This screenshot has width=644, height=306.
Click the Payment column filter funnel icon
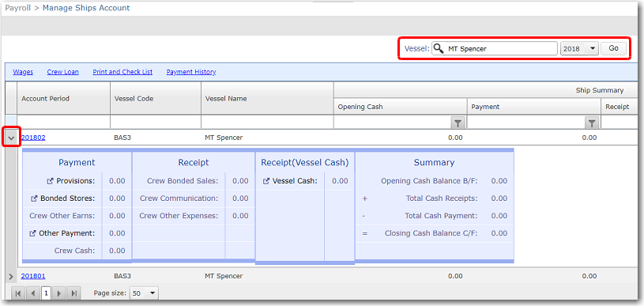(591, 123)
